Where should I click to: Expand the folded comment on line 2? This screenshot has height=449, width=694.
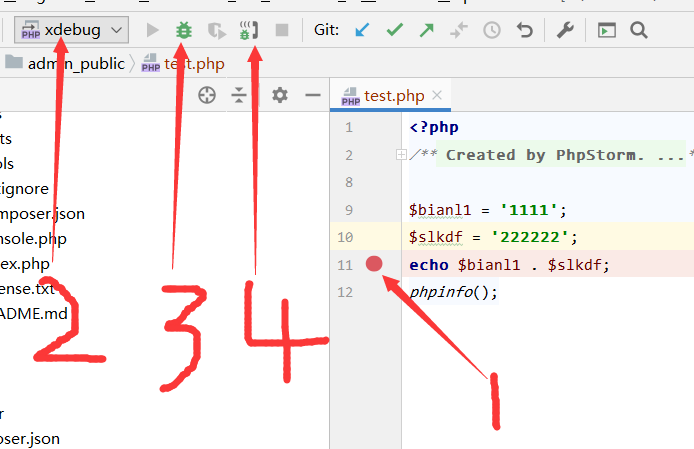point(401,155)
